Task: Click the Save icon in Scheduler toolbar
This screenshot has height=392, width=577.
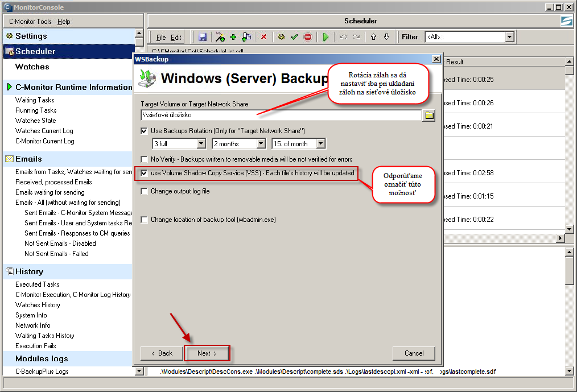Action: pyautogui.click(x=203, y=37)
